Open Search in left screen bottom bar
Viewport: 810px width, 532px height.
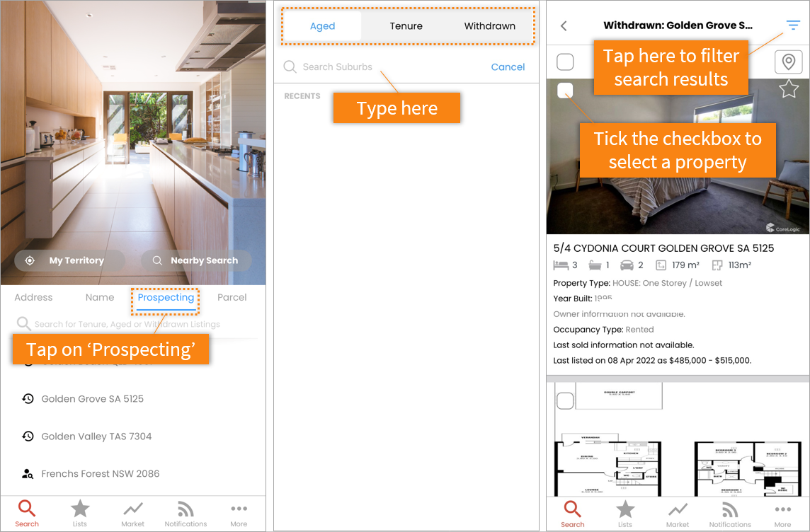pyautogui.click(x=27, y=514)
